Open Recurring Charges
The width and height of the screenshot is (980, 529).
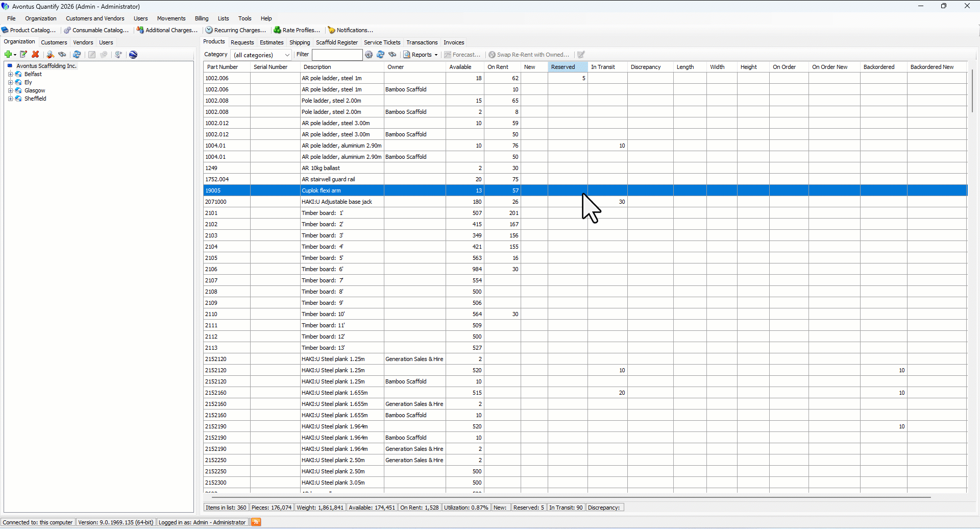click(236, 30)
